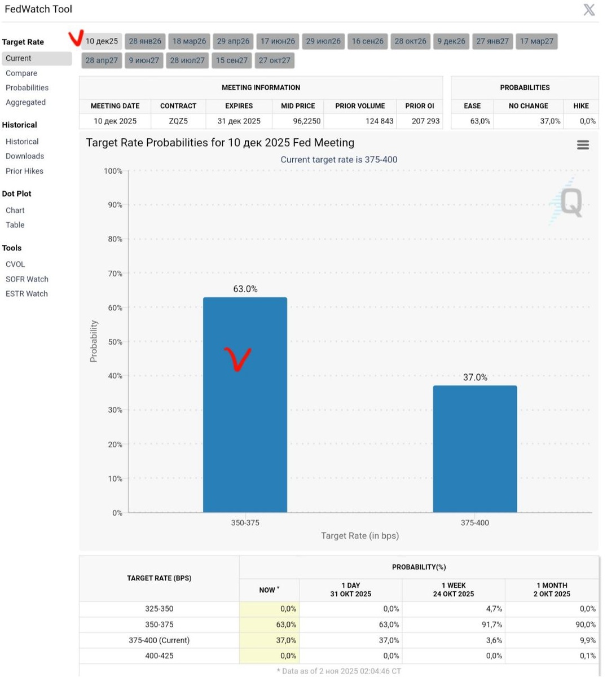Image resolution: width=616 pixels, height=677 pixels.
Task: Click the NOW column header
Action: 269,590
